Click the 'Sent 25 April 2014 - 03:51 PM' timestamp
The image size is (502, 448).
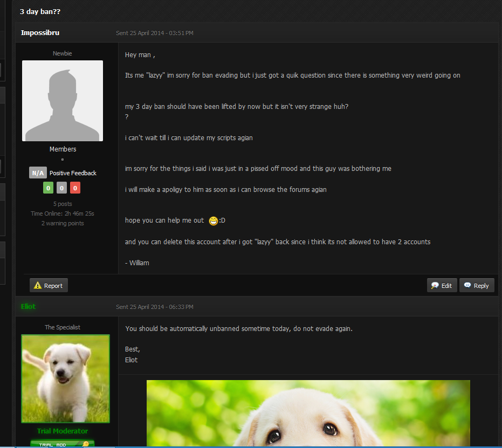pyautogui.click(x=155, y=33)
